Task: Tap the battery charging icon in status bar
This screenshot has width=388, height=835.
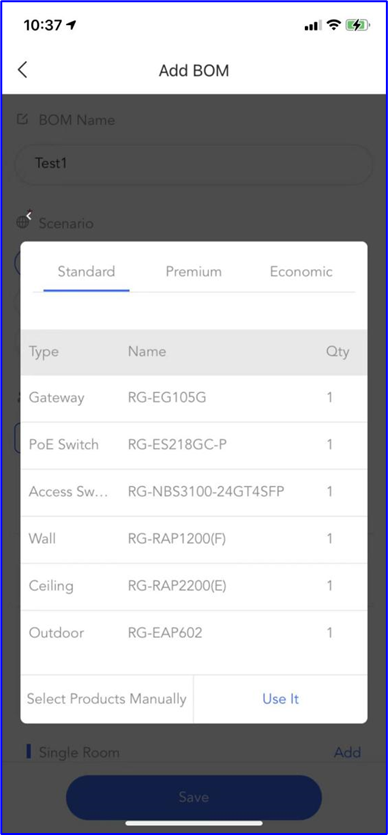Action: pyautogui.click(x=356, y=24)
